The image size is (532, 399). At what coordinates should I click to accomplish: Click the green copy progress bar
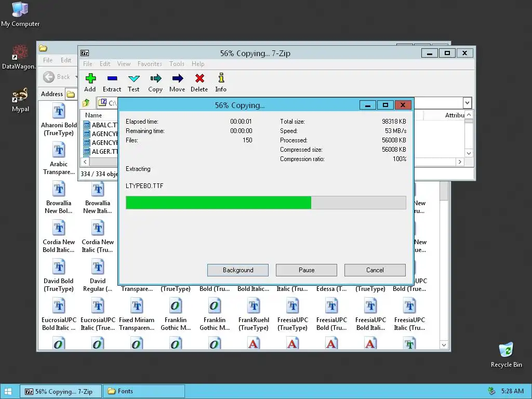pyautogui.click(x=265, y=203)
